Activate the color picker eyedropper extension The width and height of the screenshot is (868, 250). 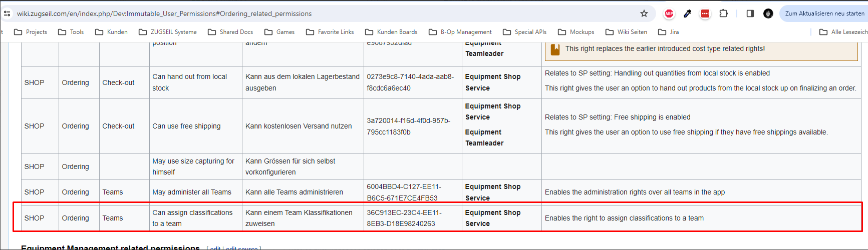tap(687, 13)
